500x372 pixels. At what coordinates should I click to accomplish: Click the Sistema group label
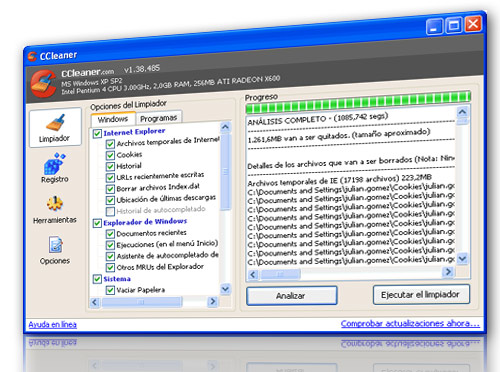pos(117,279)
